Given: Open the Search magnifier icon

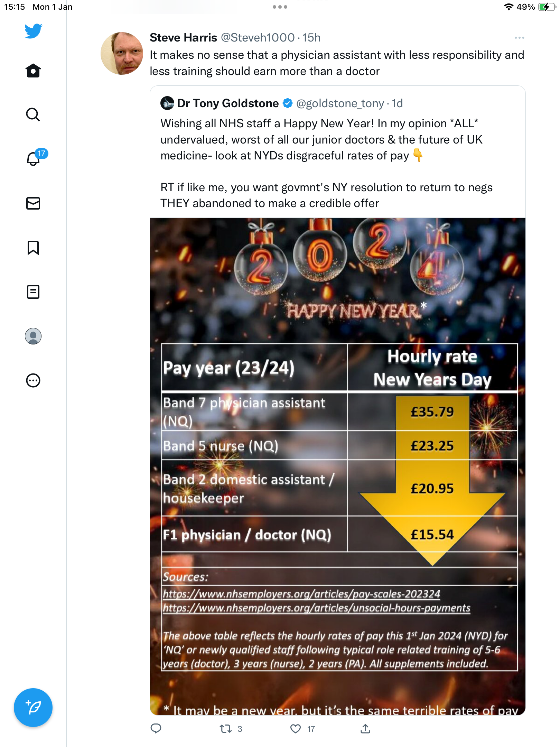Looking at the screenshot, I should click(x=33, y=114).
